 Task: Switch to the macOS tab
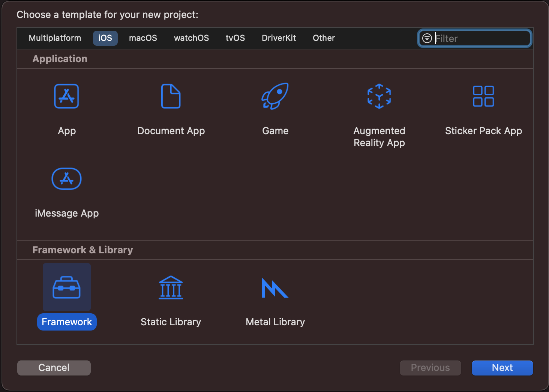pos(143,38)
